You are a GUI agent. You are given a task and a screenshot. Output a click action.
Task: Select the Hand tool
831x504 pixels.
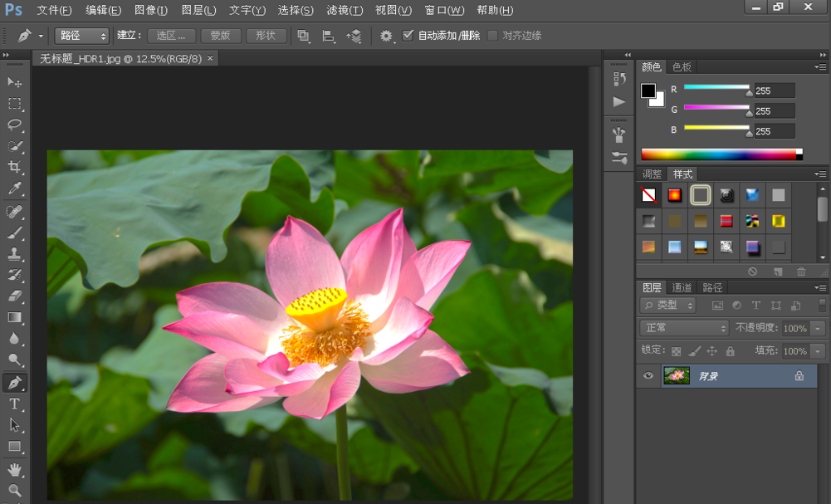point(15,470)
